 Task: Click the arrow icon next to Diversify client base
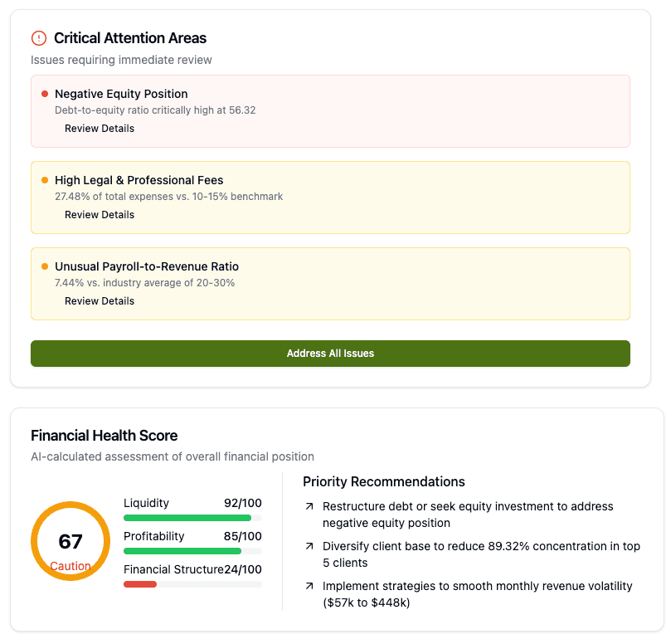click(x=308, y=546)
